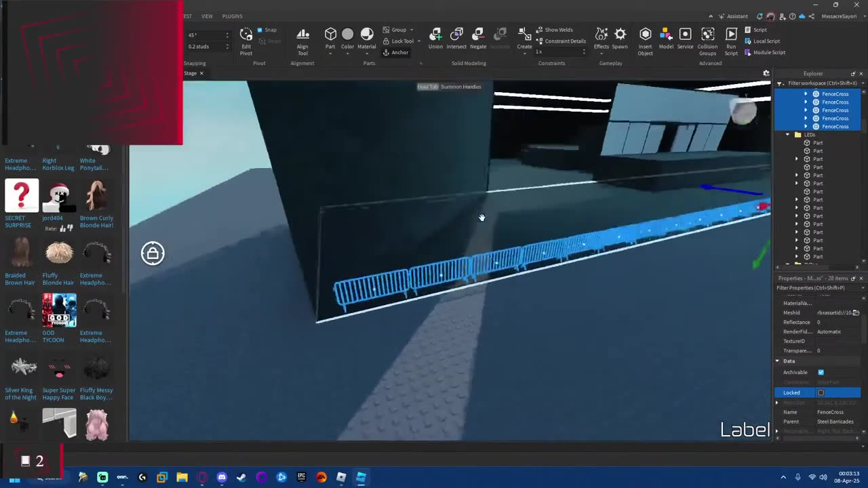This screenshot has height=488, width=868.
Task: Click the Run Script button
Action: click(731, 41)
